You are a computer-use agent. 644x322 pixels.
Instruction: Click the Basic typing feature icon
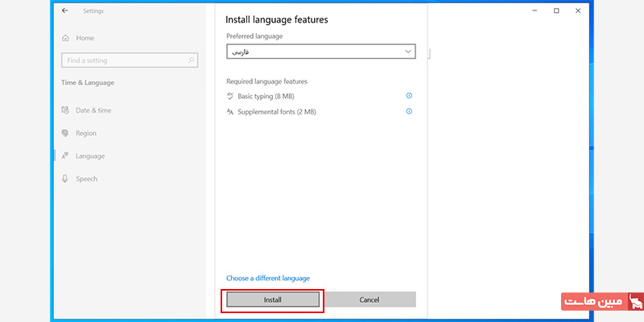pyautogui.click(x=230, y=96)
